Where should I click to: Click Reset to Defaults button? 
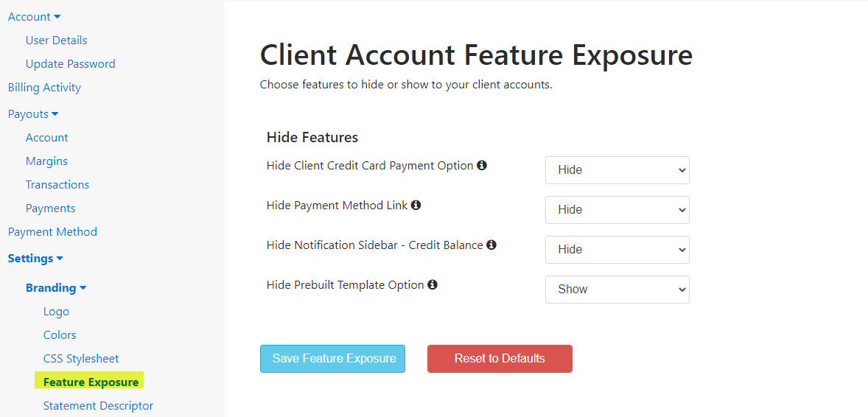[x=500, y=359]
